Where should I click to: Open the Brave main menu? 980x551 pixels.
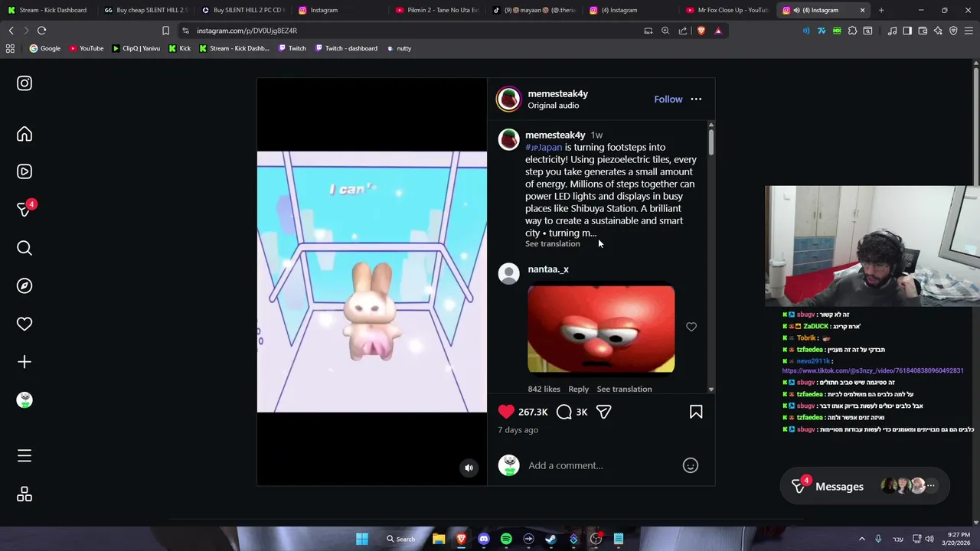[x=969, y=31]
